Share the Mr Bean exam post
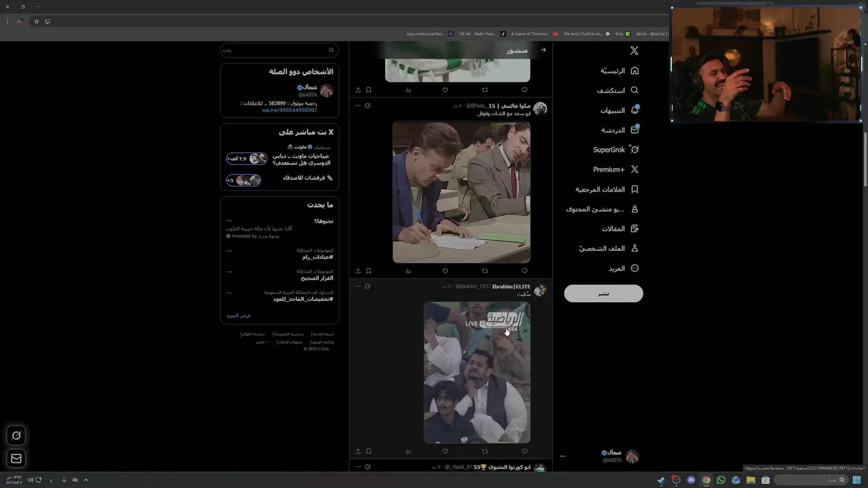This screenshot has width=868, height=488. (358, 270)
